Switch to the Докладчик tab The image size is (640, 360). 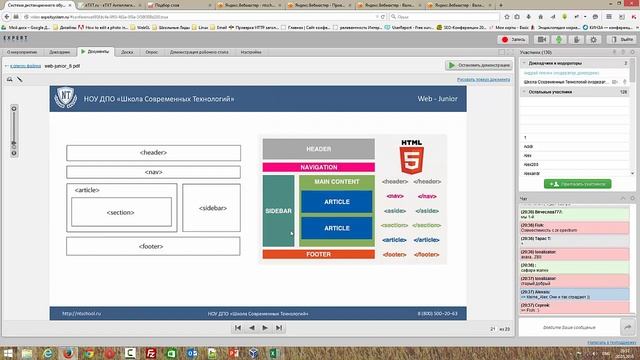[60, 52]
